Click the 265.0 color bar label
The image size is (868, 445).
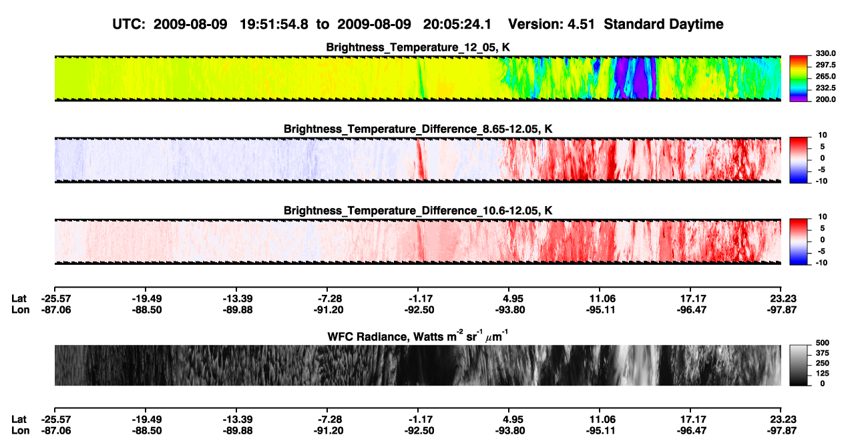(x=827, y=77)
